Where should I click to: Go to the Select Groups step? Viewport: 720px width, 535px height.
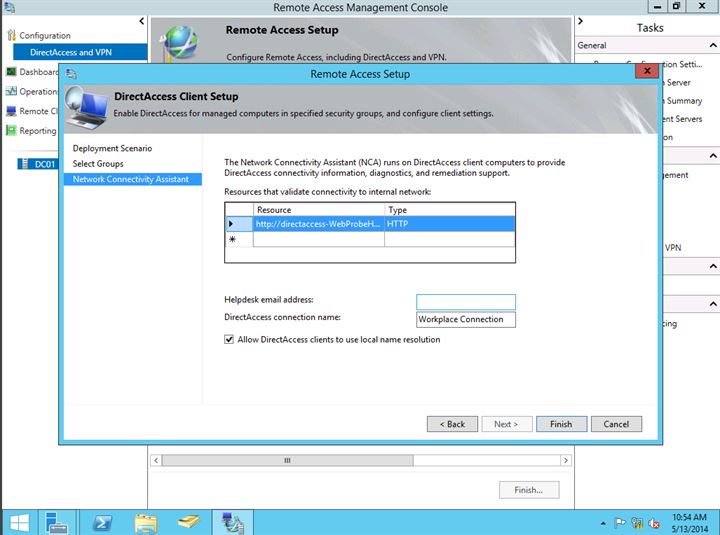click(x=98, y=163)
